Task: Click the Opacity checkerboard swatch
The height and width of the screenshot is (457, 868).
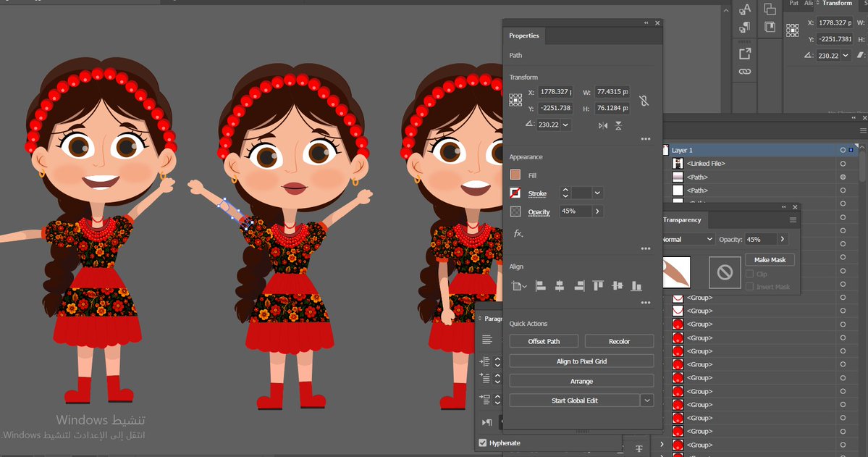Action: coord(515,211)
